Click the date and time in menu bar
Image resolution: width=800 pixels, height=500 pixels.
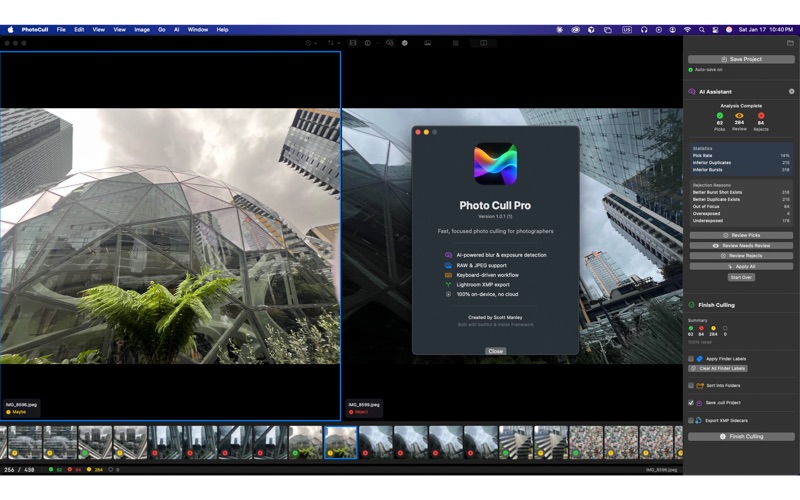(x=765, y=30)
